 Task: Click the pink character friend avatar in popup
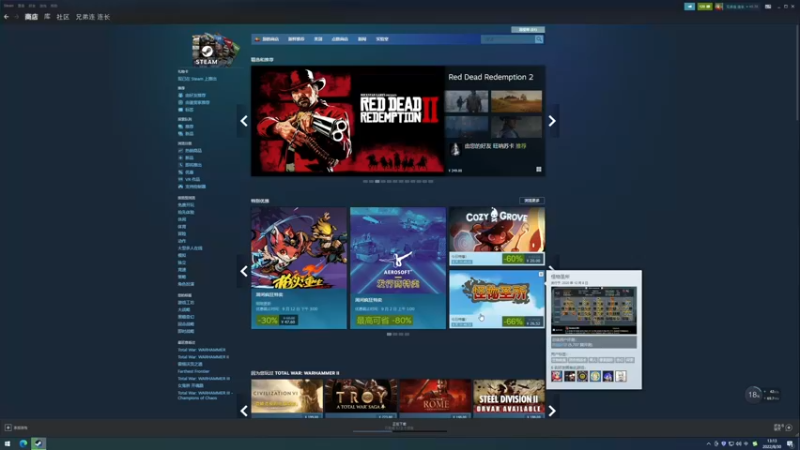pyautogui.click(x=557, y=377)
